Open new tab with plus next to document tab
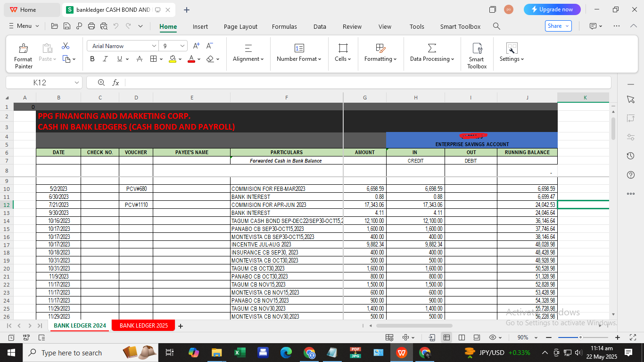This screenshot has height=362, width=644. tap(187, 9)
